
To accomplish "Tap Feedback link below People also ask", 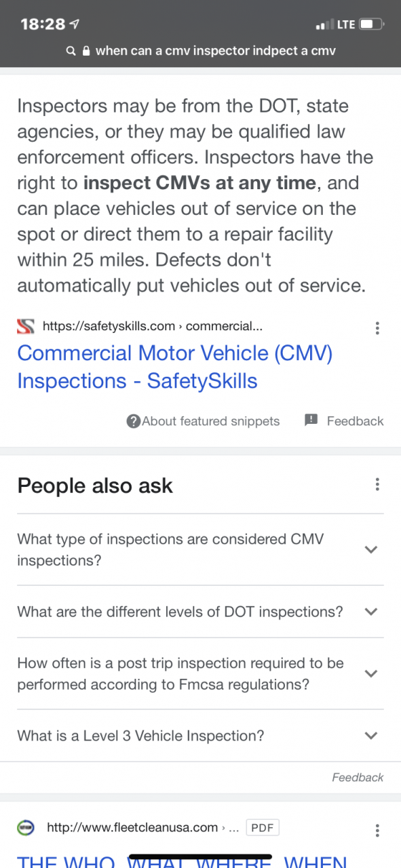I will [x=358, y=778].
